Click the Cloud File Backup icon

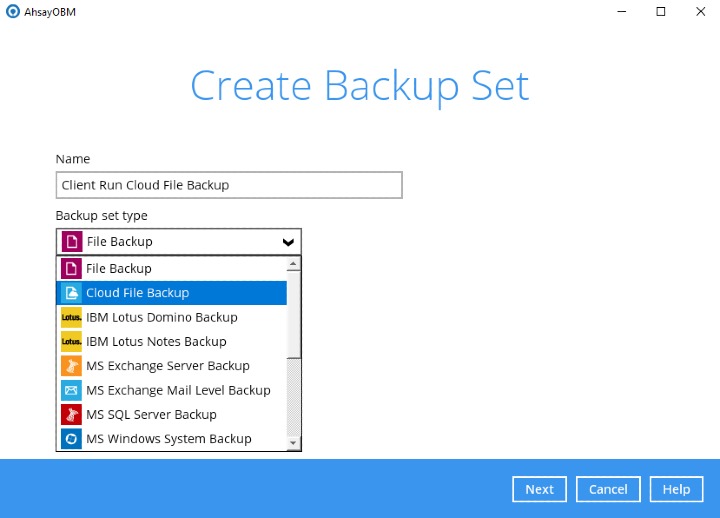click(x=70, y=293)
